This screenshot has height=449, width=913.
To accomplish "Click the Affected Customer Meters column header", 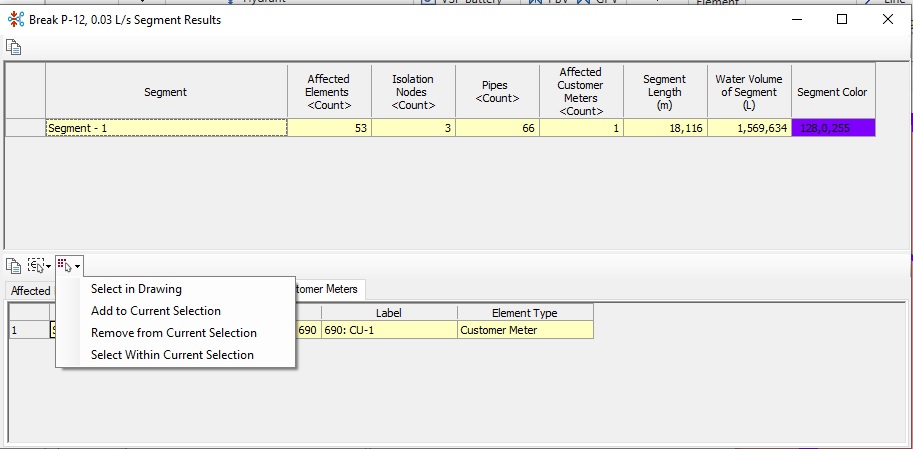I will click(x=581, y=91).
